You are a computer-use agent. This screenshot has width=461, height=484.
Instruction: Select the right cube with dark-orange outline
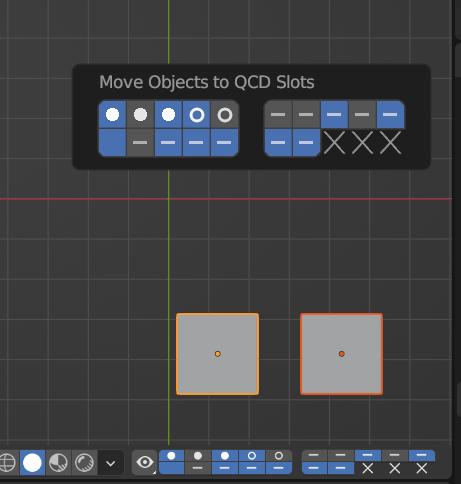coord(341,354)
